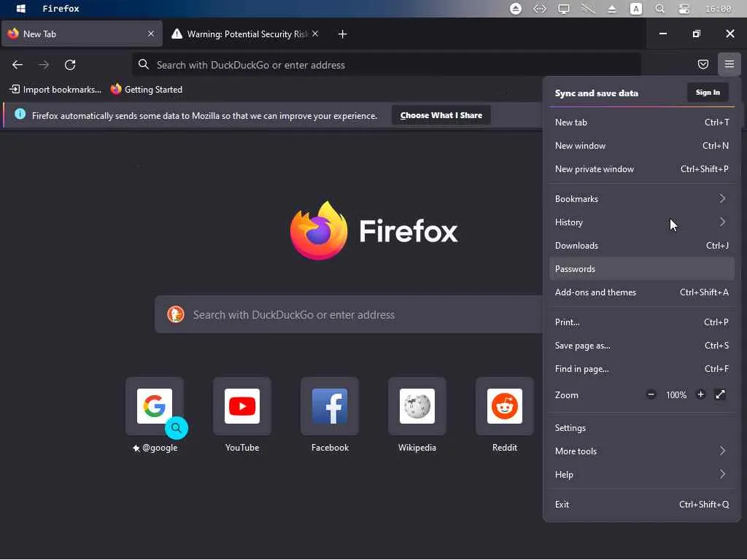Switch to the New Tab tab
This screenshot has width=747, height=560.
[82, 34]
